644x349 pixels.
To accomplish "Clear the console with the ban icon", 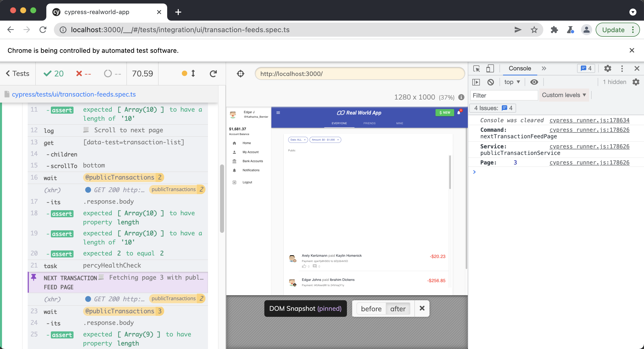I will pyautogui.click(x=490, y=82).
